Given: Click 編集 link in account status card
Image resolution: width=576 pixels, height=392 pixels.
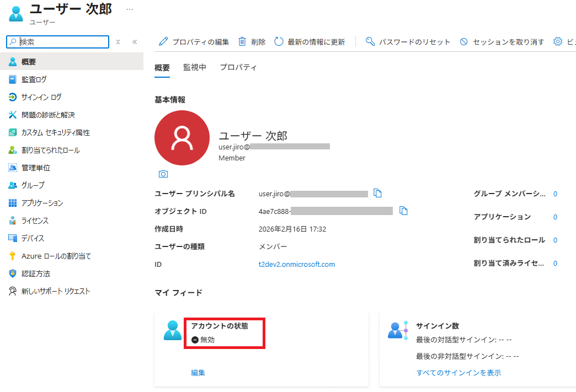Looking at the screenshot, I should coord(198,373).
